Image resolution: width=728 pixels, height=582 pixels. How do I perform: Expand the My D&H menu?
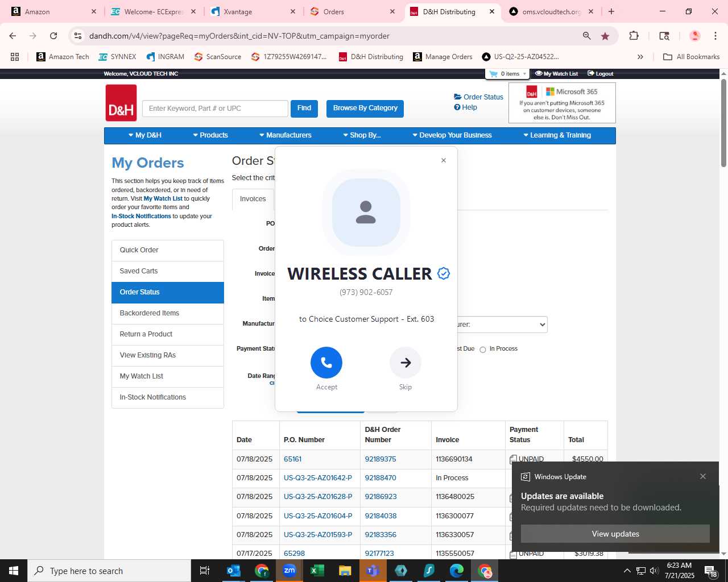[145, 135]
